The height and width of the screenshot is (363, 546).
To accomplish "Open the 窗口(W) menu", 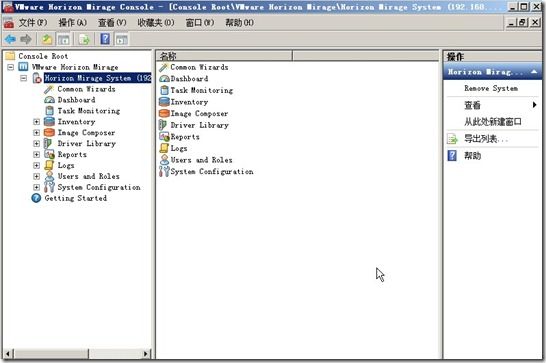I will tap(200, 23).
